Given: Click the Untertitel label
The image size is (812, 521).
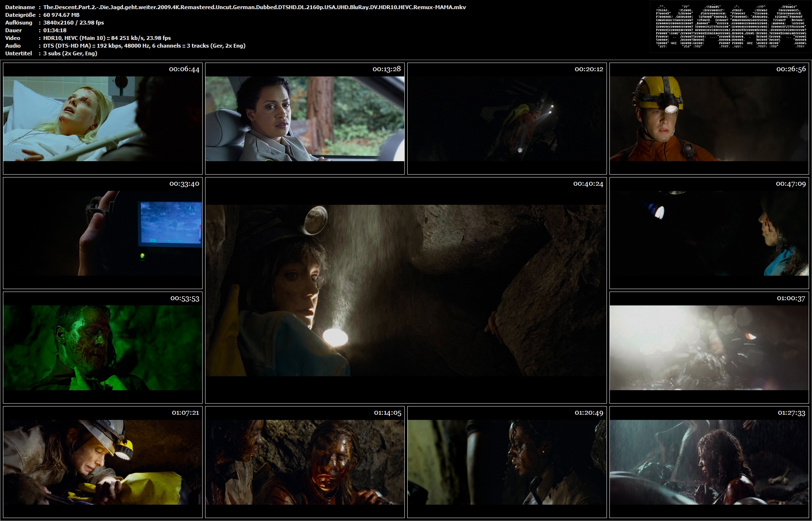Looking at the screenshot, I should tap(19, 53).
